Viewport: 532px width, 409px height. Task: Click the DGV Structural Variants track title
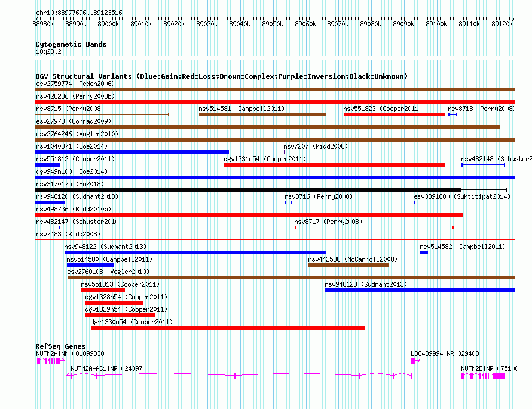coord(222,76)
